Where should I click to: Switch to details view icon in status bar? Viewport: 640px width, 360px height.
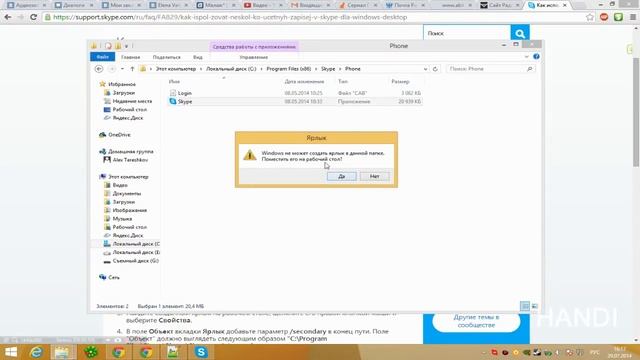pyautogui.click(x=525, y=306)
